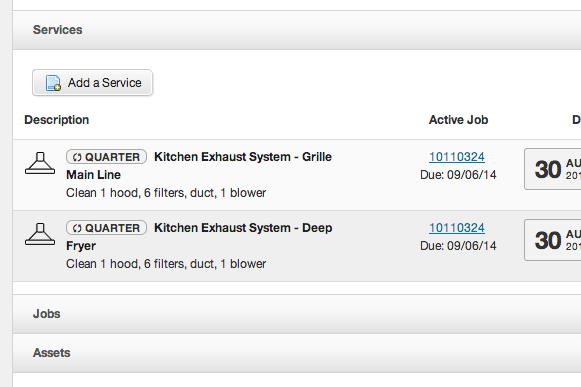Open job 10110324 link in Deep Fryer row
The width and height of the screenshot is (581, 387).
[x=456, y=228]
